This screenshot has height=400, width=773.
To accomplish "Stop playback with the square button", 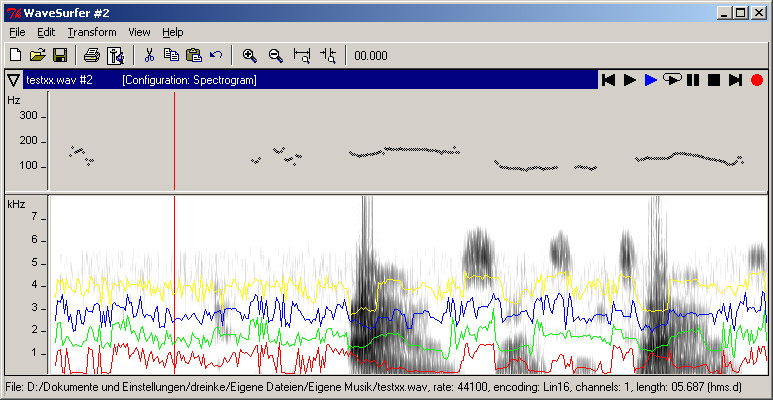I will pyautogui.click(x=714, y=80).
